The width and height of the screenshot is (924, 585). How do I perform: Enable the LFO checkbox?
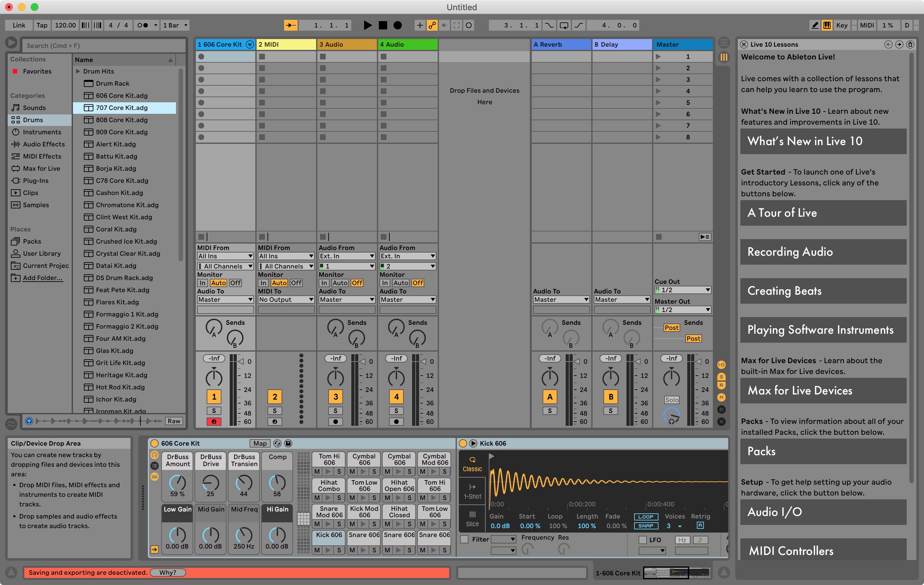[642, 540]
